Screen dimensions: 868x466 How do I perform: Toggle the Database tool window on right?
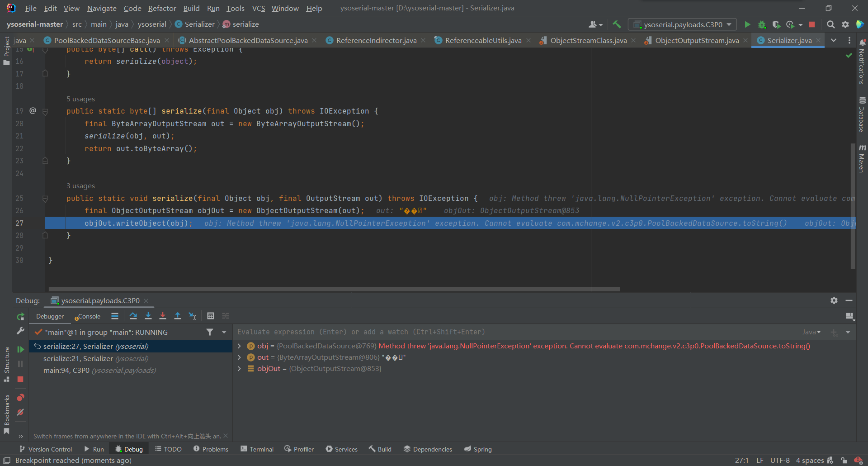[x=862, y=114]
